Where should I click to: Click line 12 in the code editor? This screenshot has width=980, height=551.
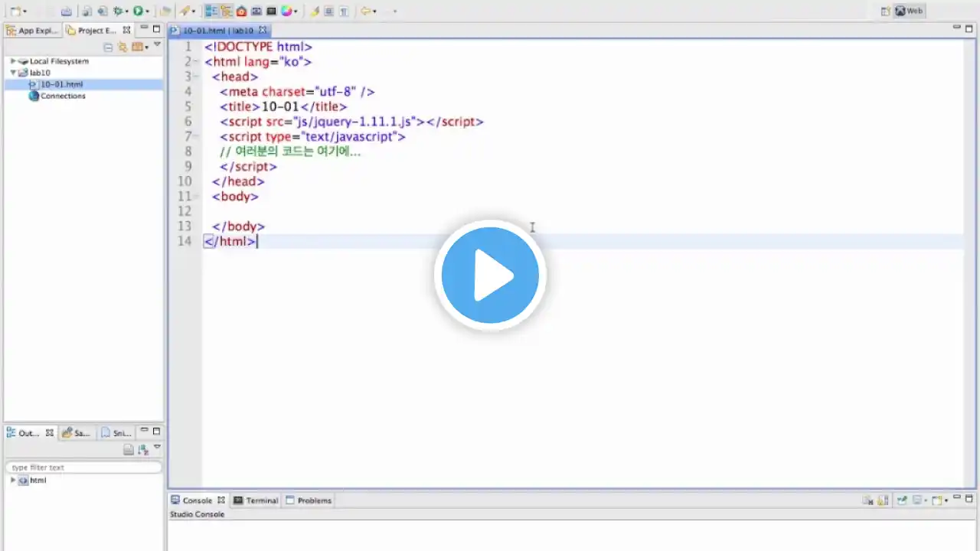(x=582, y=211)
